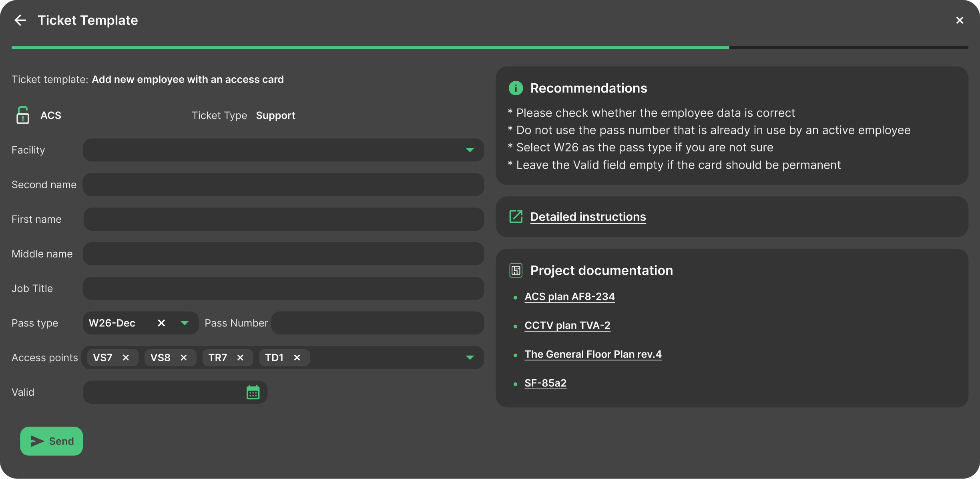Click the green progress bar at top
Image resolution: width=980 pixels, height=479 pixels.
pyautogui.click(x=370, y=48)
